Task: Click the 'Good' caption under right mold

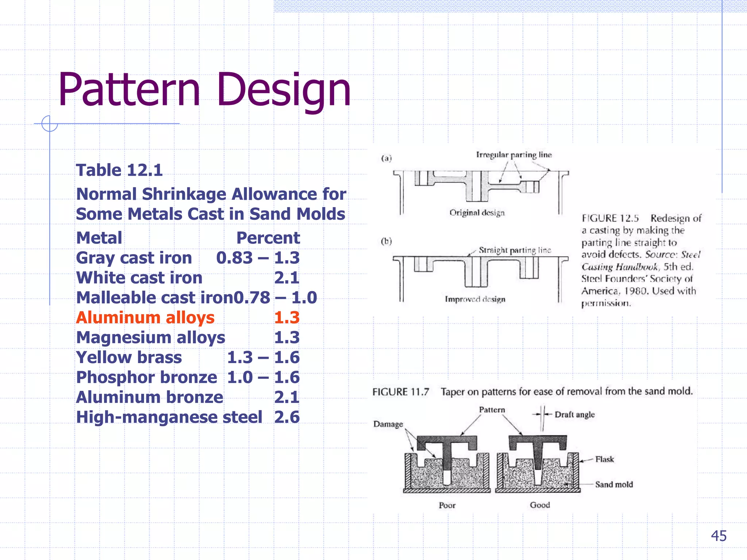Action: pyautogui.click(x=540, y=505)
